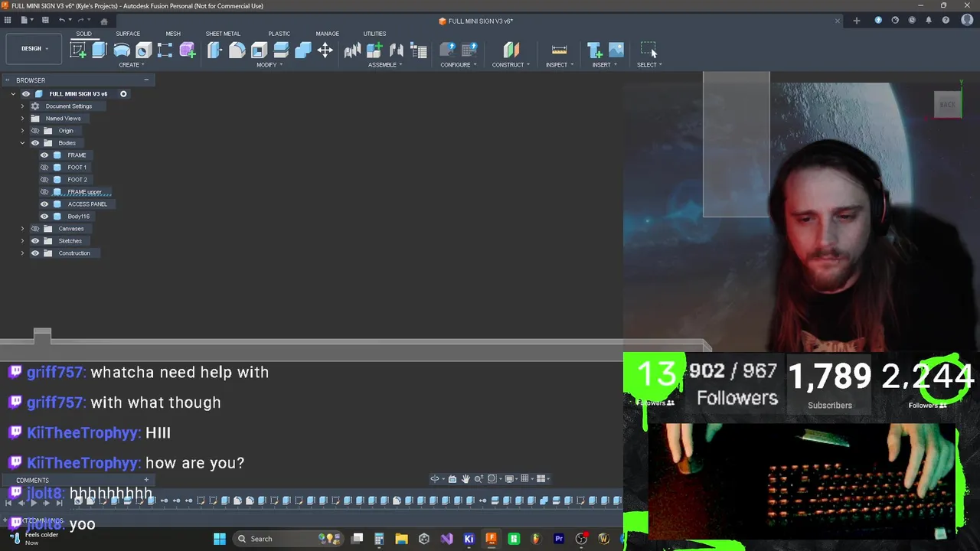This screenshot has height=551, width=980.
Task: Expand the Sketches folder
Action: tap(22, 241)
